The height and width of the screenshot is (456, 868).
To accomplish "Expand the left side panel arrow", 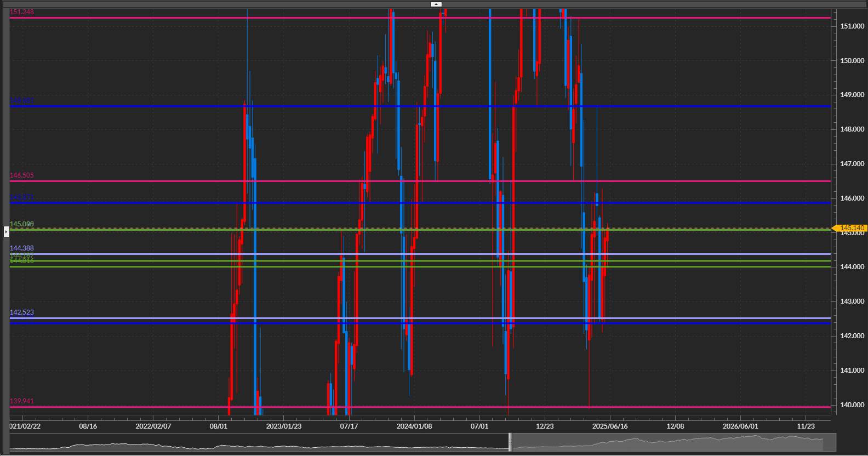I will point(6,232).
